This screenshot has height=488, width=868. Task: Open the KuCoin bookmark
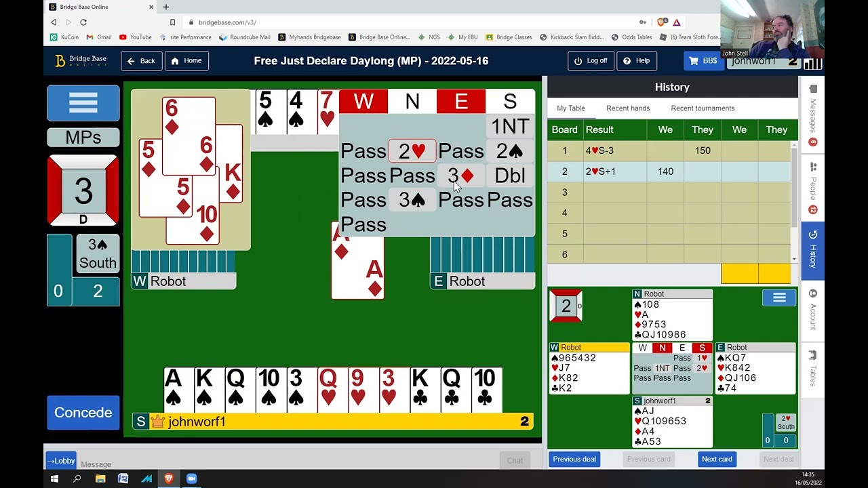pos(64,37)
